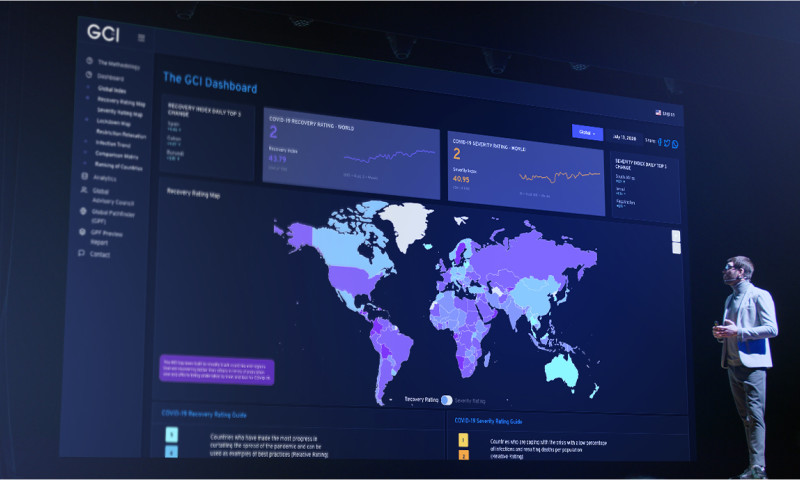The width and height of the screenshot is (800, 480).
Task: Click the Global Advisory Council icon
Action: click(84, 190)
